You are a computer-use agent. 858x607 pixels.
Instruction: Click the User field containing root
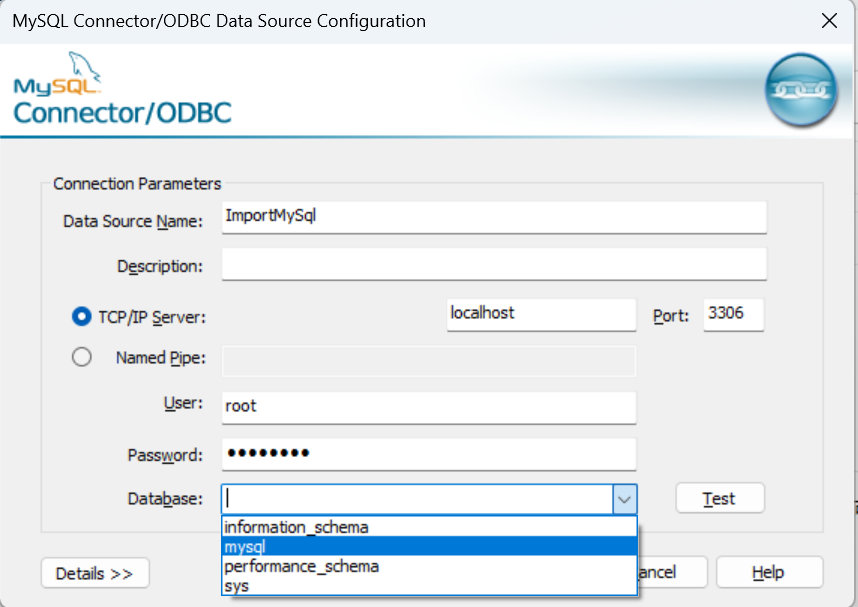click(x=429, y=407)
